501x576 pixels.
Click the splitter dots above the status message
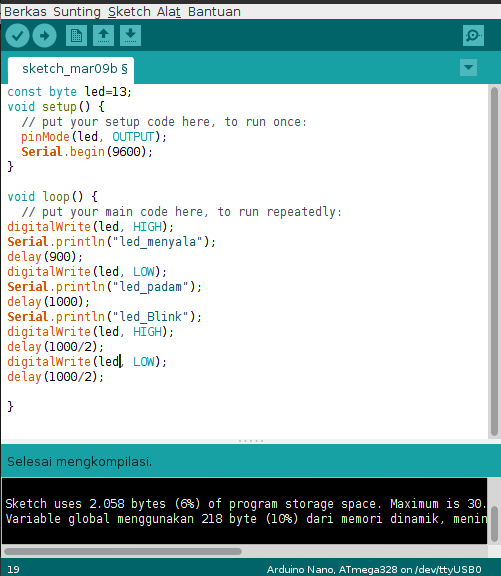[251, 440]
